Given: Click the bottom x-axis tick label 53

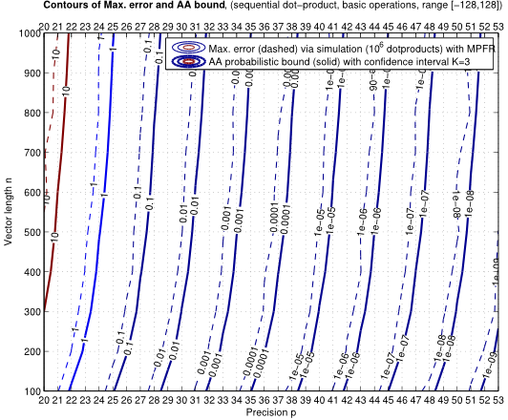Looking at the screenshot, I should [x=498, y=400].
